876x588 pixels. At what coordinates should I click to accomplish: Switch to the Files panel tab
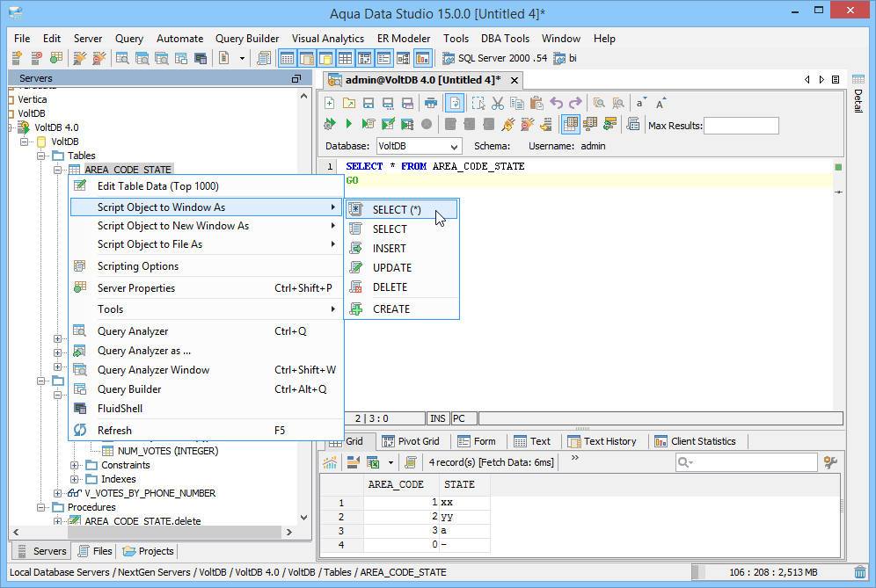click(95, 551)
